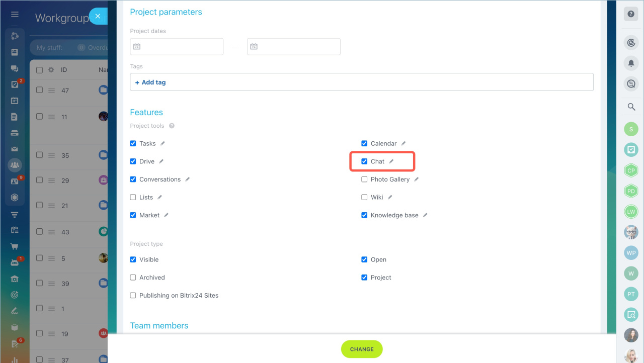Open the project end date picker
The width and height of the screenshot is (644, 363).
tap(294, 47)
